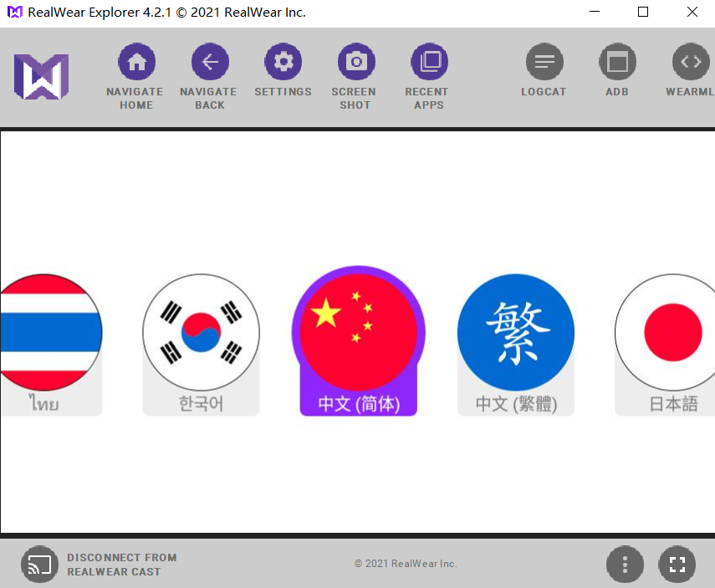Maximize the RealWear Explorer window
The image size is (715, 588).
click(x=642, y=13)
